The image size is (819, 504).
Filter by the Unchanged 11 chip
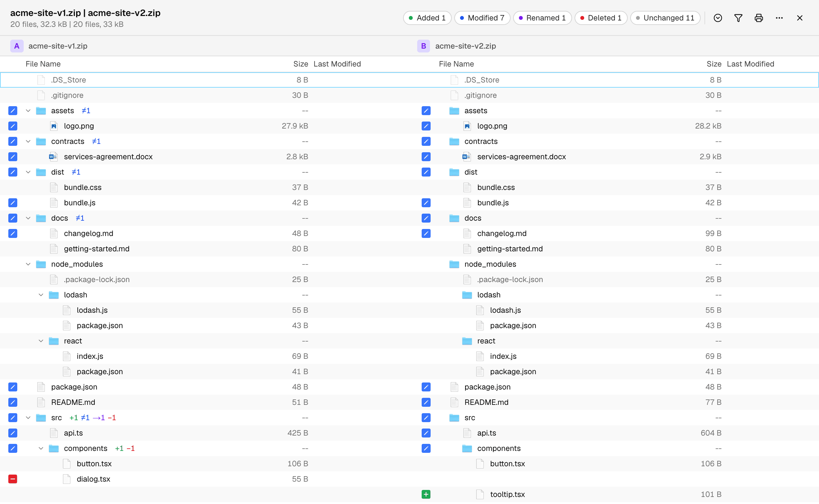coord(665,18)
